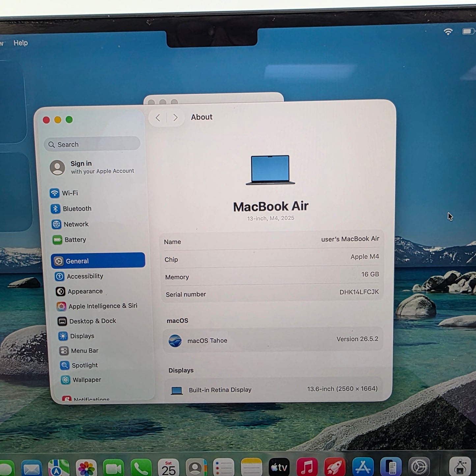Viewport: 476px width, 476px height.
Task: Click the "Memory" label
Action: point(177,277)
